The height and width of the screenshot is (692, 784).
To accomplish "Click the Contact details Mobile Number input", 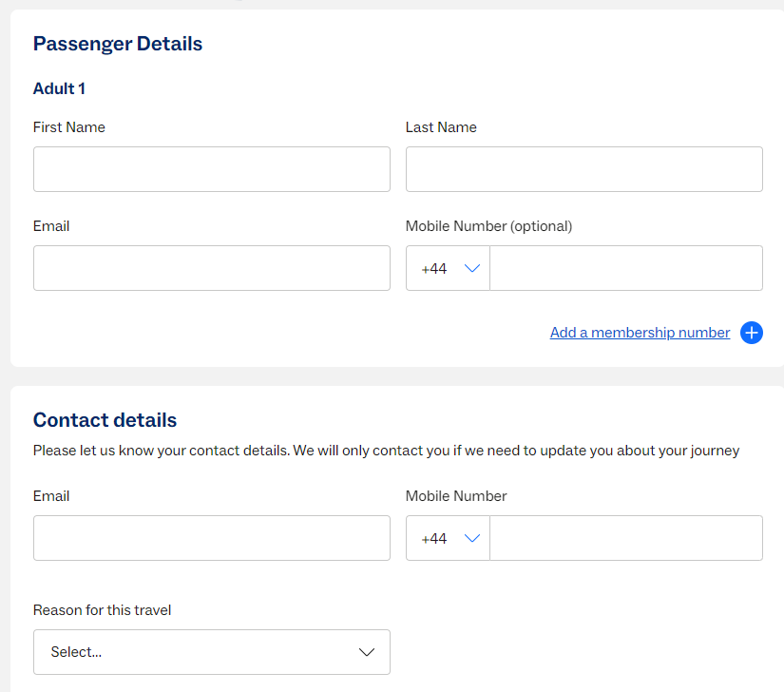I will click(626, 538).
